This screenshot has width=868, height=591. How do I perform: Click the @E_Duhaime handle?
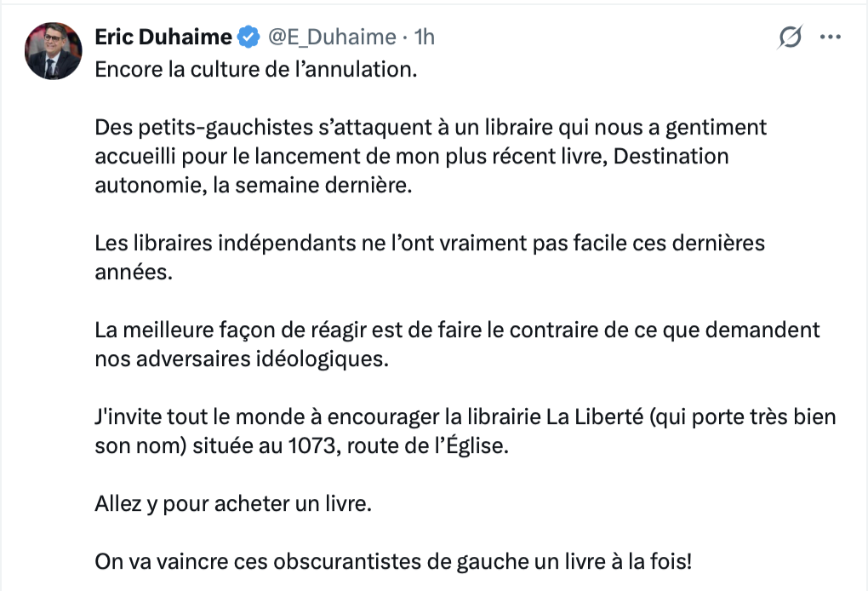(x=332, y=37)
